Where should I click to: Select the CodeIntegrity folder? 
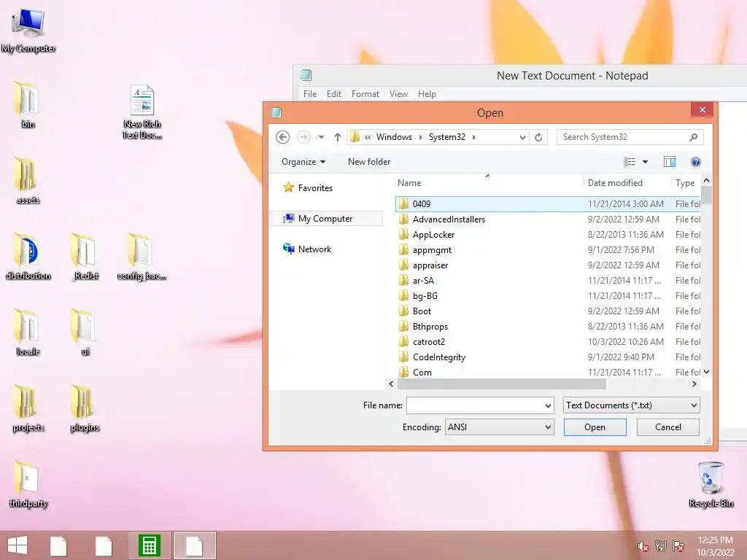click(x=548, y=357)
